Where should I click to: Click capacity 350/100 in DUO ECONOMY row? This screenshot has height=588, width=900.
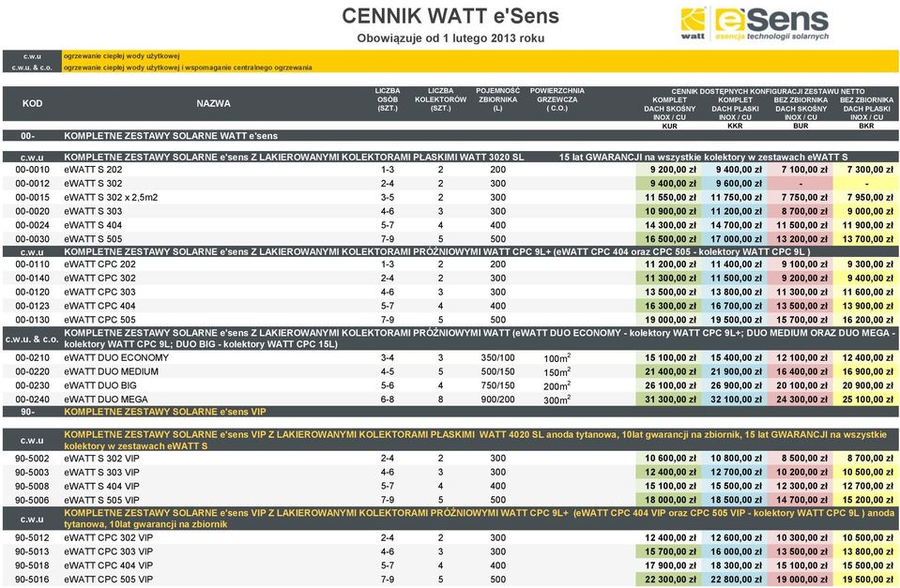click(x=497, y=358)
